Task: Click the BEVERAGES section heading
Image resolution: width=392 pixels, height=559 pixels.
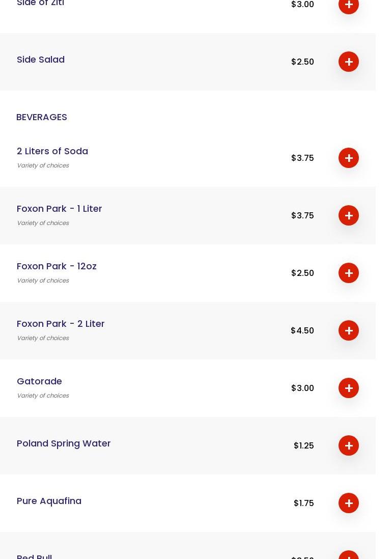Action: pos(42,117)
